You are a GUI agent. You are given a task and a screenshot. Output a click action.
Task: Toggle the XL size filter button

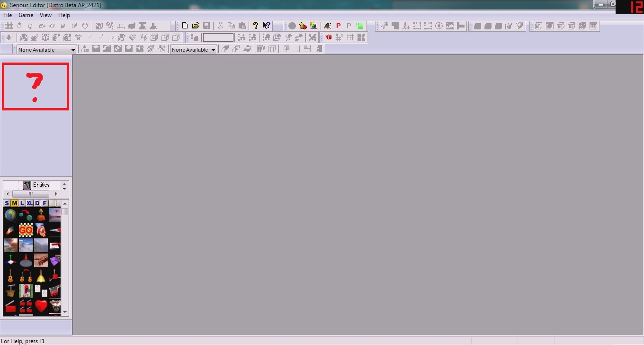(x=30, y=203)
